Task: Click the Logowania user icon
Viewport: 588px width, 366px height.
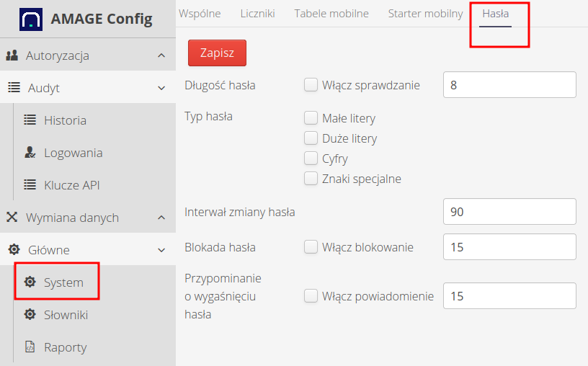Action: tap(30, 153)
